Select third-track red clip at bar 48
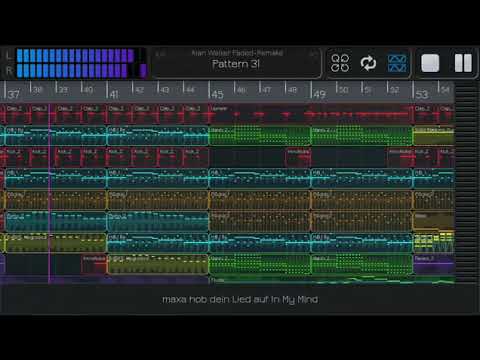The height and width of the screenshot is (360, 480). click(298, 157)
